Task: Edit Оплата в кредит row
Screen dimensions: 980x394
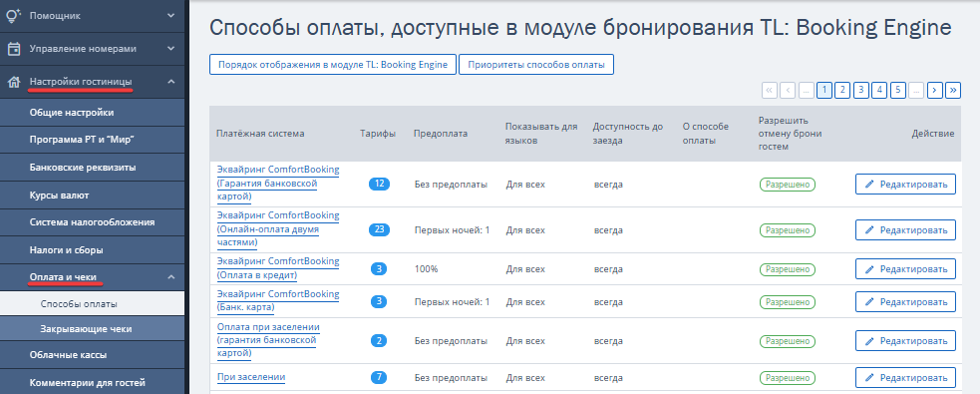Action: (905, 269)
